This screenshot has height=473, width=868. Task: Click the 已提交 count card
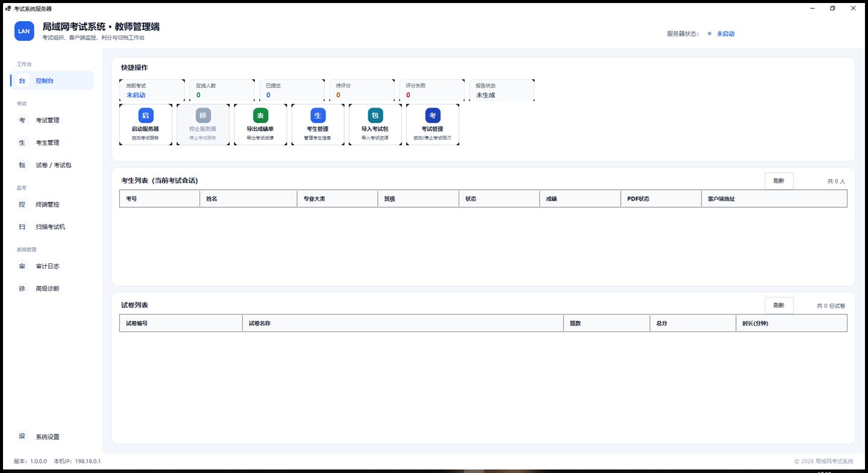tap(292, 90)
